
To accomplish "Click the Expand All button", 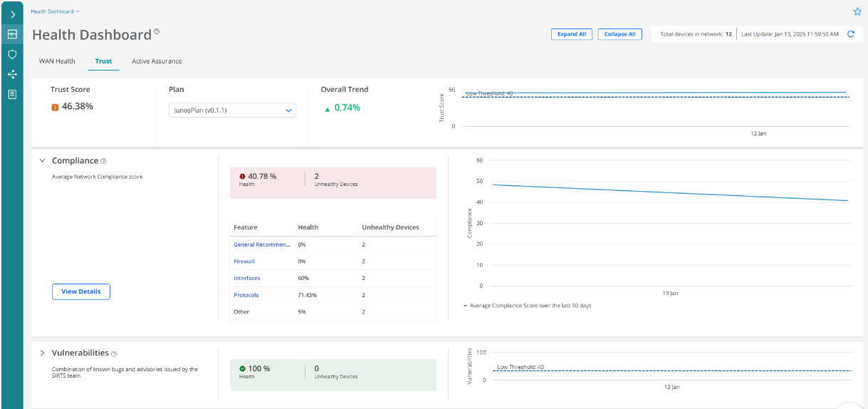I will click(571, 34).
